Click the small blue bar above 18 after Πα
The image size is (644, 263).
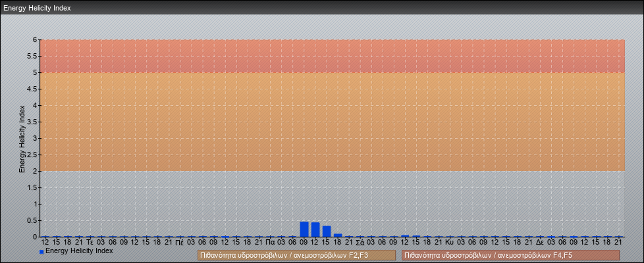tap(338, 235)
